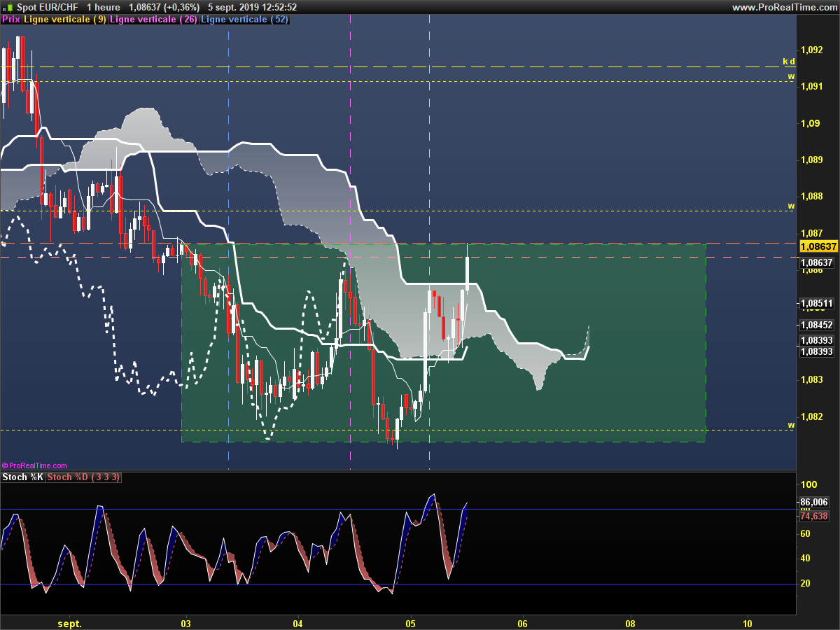This screenshot has height=630, width=840.
Task: Open 'Ligne verticale (52)' indicator label
Action: [x=244, y=19]
